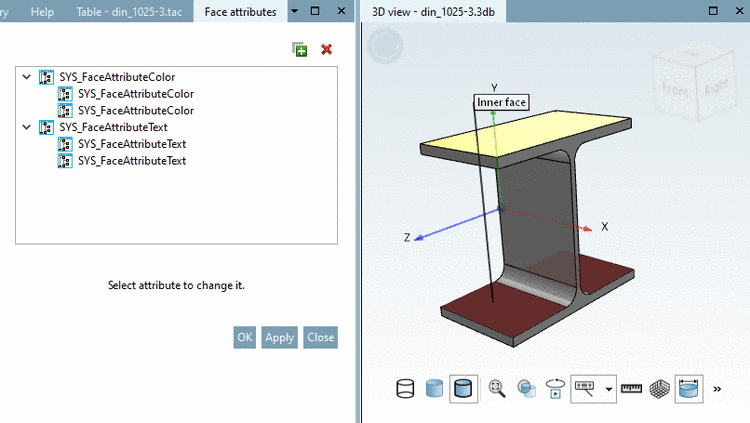750x423 pixels.
Task: Click the zoom all magnifier icon
Action: tap(497, 389)
